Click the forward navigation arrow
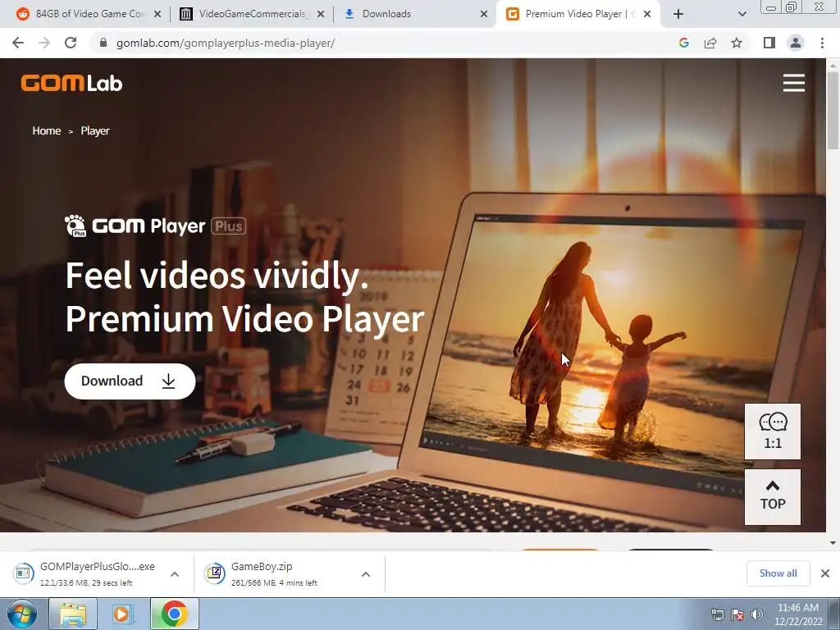 point(44,43)
